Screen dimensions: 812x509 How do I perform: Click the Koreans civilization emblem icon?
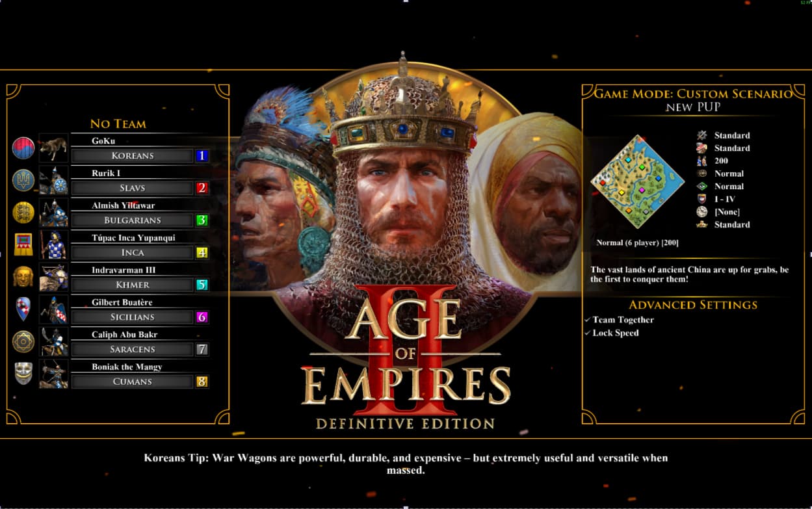click(x=23, y=148)
